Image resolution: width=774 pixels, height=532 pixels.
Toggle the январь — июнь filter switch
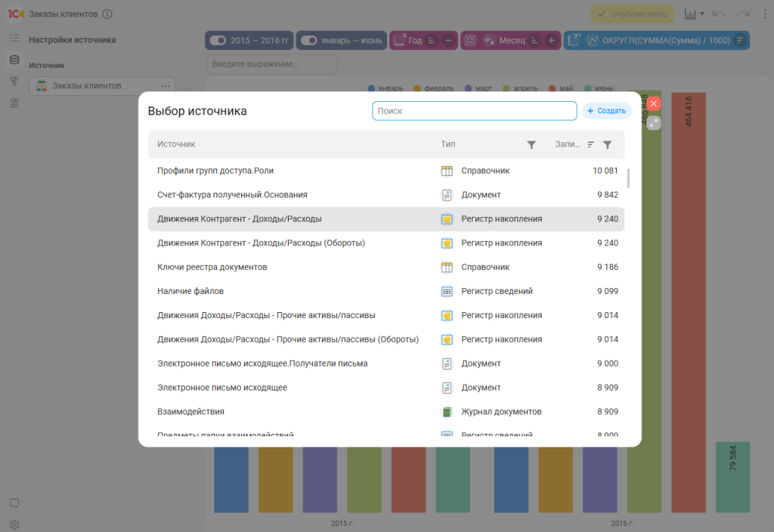point(308,40)
